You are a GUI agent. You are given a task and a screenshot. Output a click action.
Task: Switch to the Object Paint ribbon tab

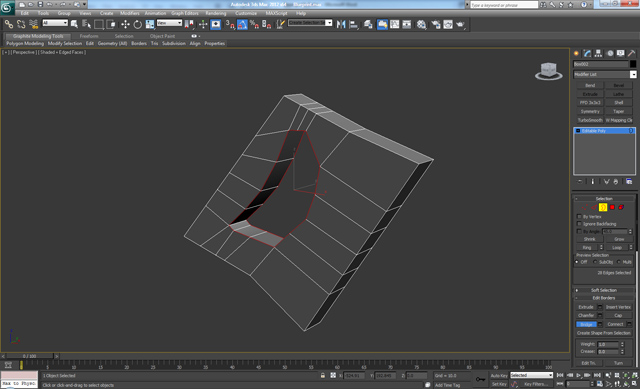click(x=162, y=36)
